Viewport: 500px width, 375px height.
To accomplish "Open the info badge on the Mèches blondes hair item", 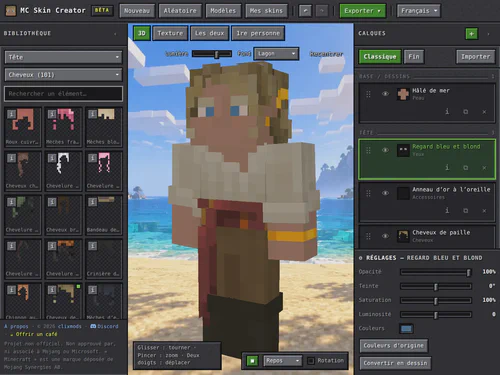I will tap(92, 114).
